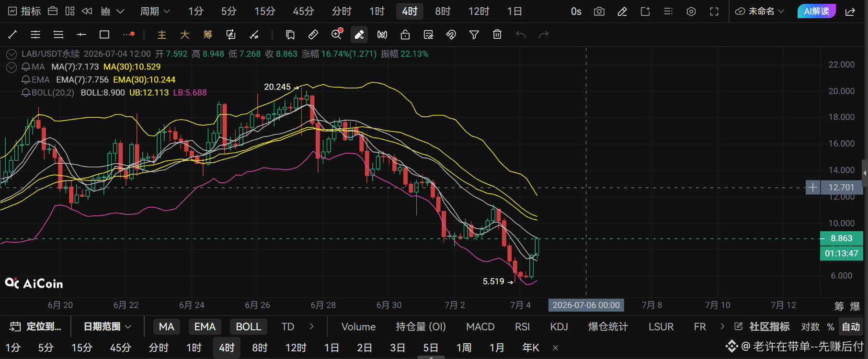Click the share arrow icon
868x359 pixels.
[x=850, y=11]
